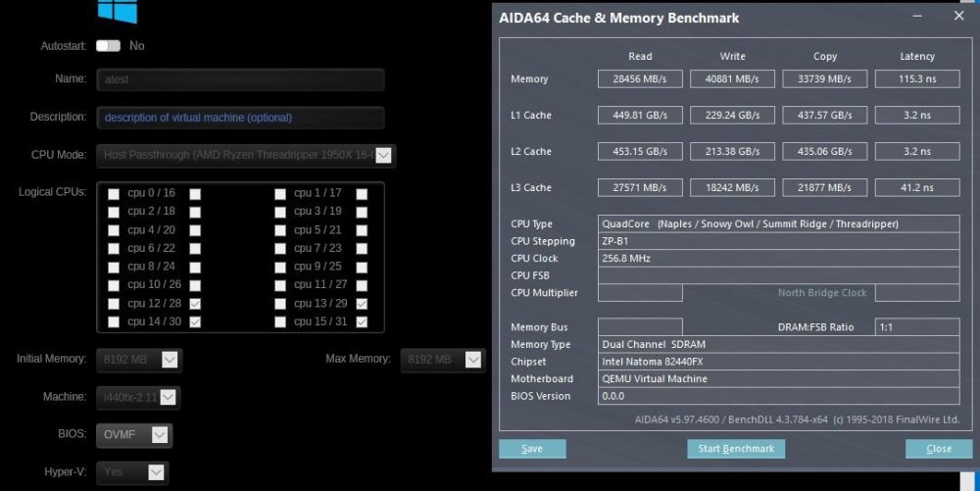Image resolution: width=980 pixels, height=491 pixels.
Task: Tick the thread 26 checkbox in the cpu 10 / 26 row
Action: coord(195,285)
